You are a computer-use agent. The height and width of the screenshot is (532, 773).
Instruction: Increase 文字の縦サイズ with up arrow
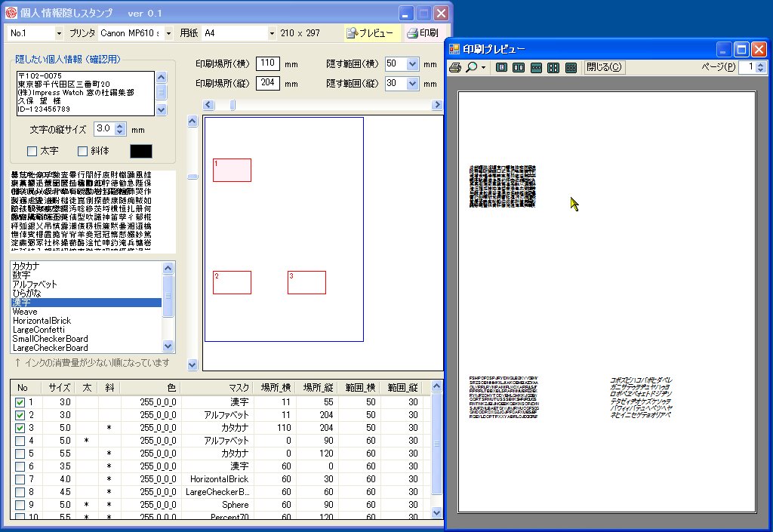pos(120,125)
